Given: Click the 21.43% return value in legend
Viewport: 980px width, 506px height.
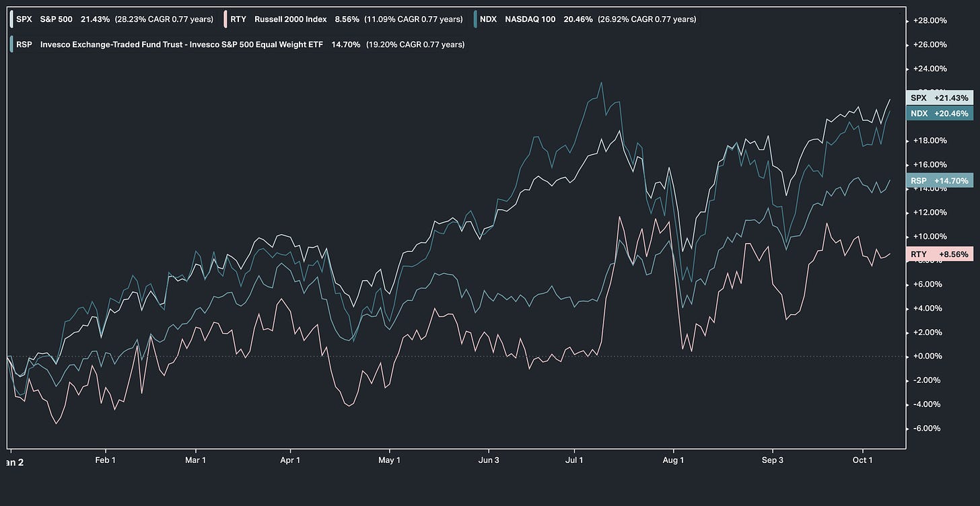Looking at the screenshot, I should pyautogui.click(x=94, y=20).
